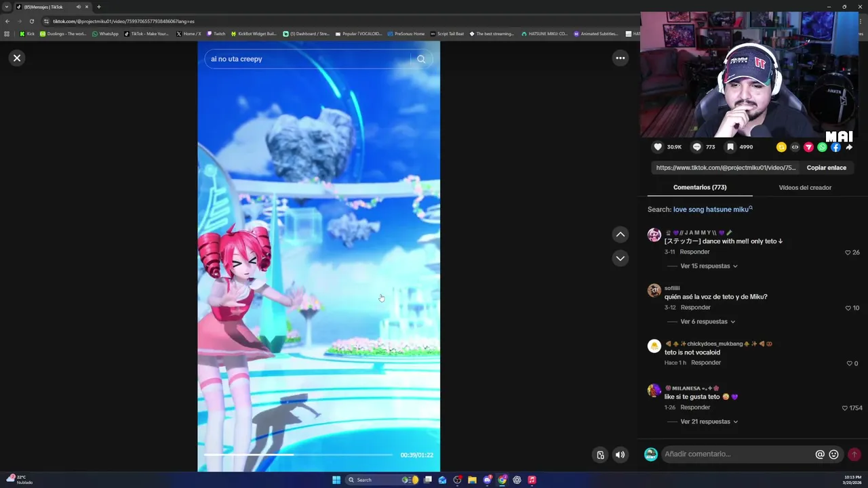The height and width of the screenshot is (488, 868).
Task: Expand 'Ver 21 respuestas' replies
Action: pyautogui.click(x=709, y=422)
